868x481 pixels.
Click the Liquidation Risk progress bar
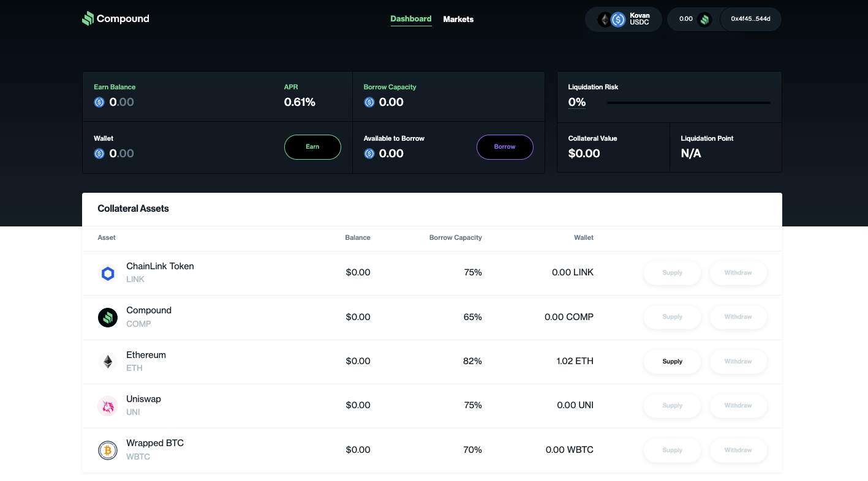pyautogui.click(x=689, y=103)
